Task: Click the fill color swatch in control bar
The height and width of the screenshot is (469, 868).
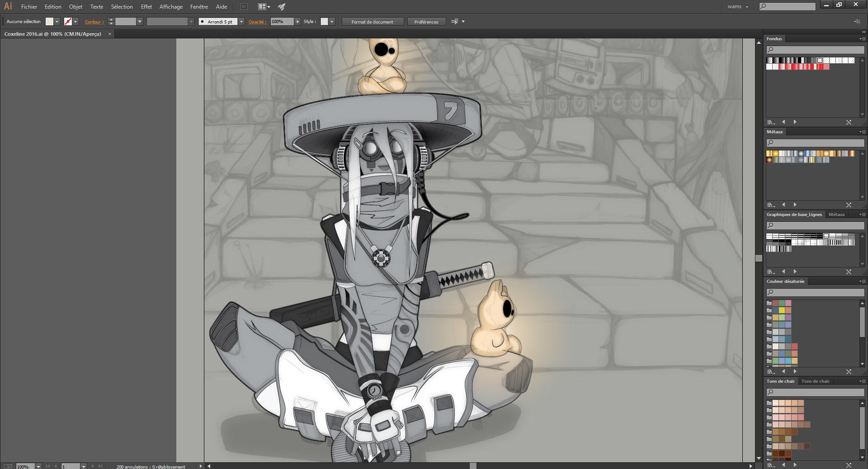Action: (49, 22)
